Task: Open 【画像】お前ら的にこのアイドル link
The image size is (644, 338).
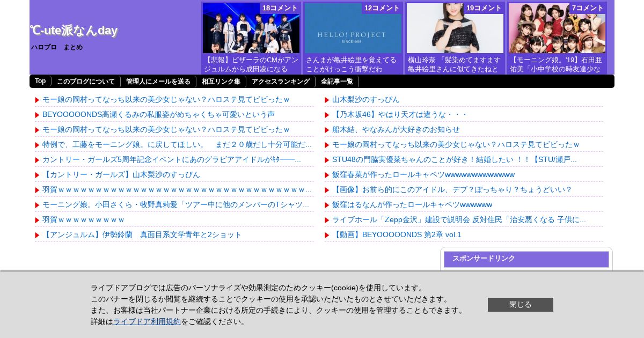Action: [452, 189]
